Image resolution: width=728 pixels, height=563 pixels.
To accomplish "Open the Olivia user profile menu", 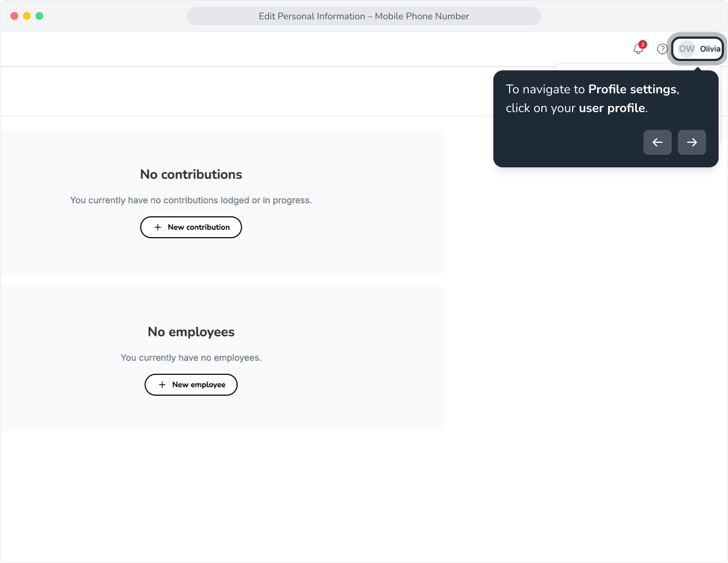I will point(698,49).
